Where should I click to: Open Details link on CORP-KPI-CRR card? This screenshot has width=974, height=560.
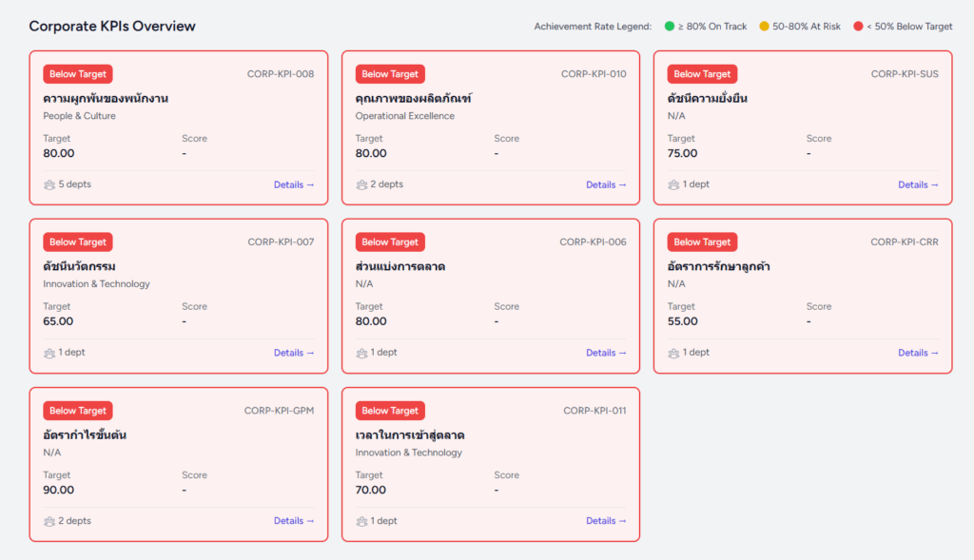[918, 353]
